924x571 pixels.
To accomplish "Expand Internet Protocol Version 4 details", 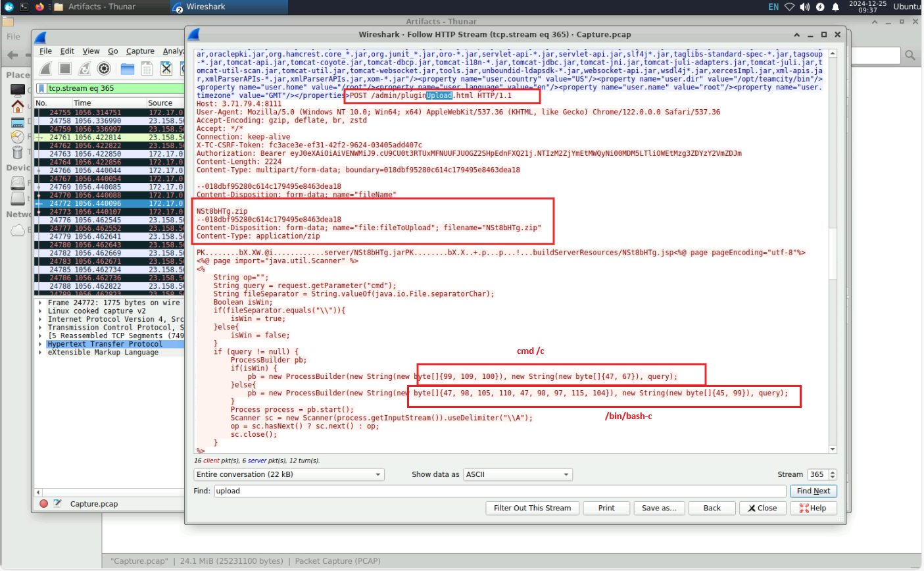I will [x=41, y=319].
